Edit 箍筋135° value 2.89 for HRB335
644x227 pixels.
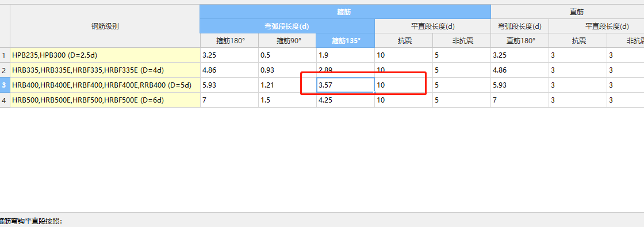tap(346, 70)
